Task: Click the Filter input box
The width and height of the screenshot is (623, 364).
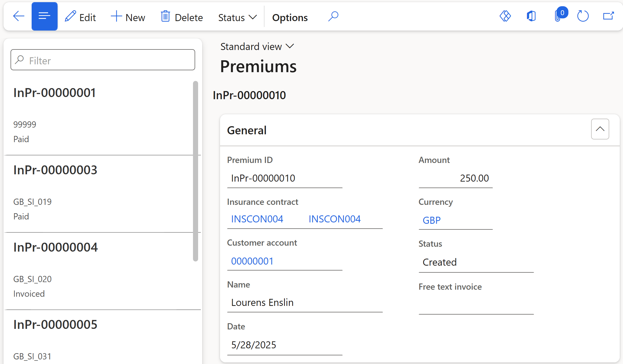Action: [x=103, y=60]
